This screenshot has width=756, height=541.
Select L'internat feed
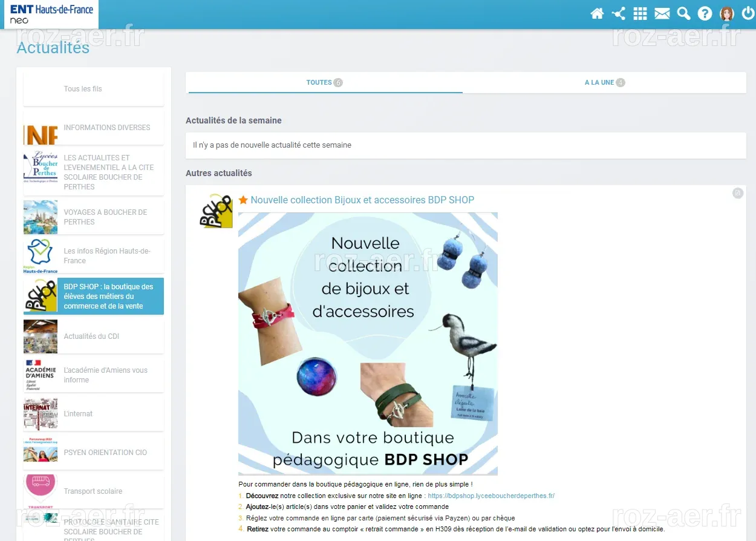(94, 414)
